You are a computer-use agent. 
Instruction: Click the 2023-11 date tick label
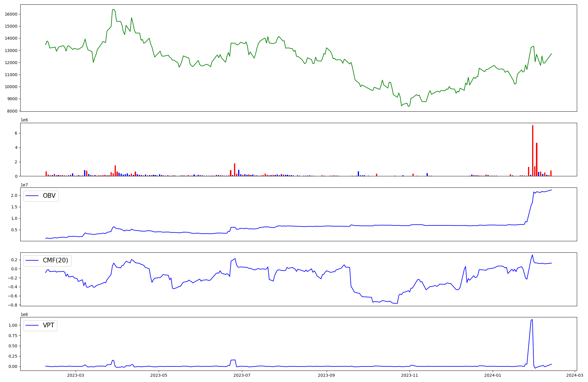[410, 375]
